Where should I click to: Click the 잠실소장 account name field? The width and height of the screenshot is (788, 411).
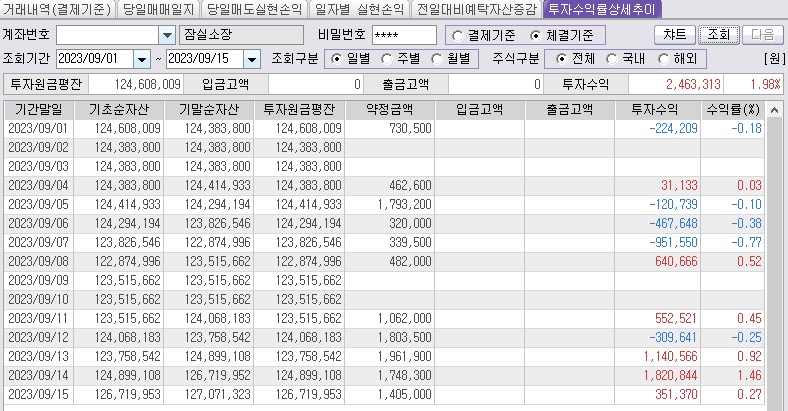pos(241,35)
